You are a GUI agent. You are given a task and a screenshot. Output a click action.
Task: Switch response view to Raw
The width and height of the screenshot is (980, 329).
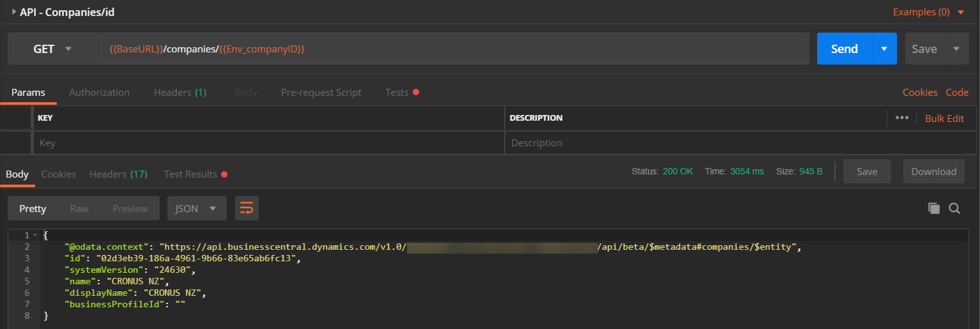(79, 208)
